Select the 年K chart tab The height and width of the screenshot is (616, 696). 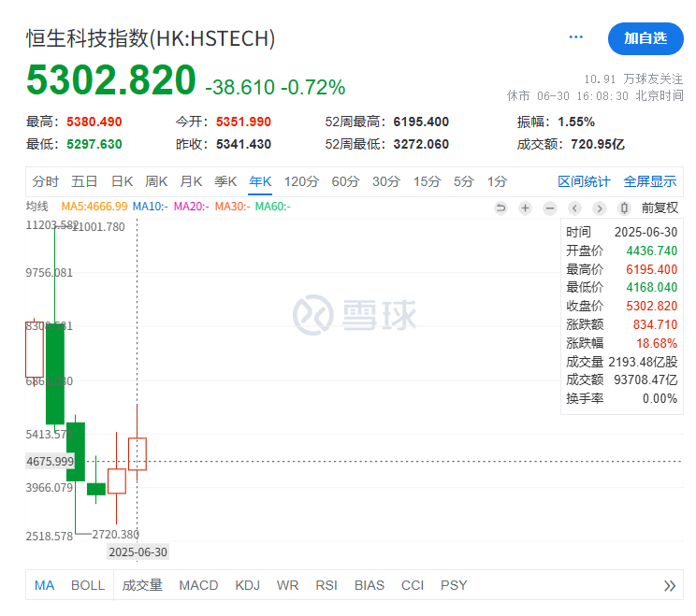(260, 181)
